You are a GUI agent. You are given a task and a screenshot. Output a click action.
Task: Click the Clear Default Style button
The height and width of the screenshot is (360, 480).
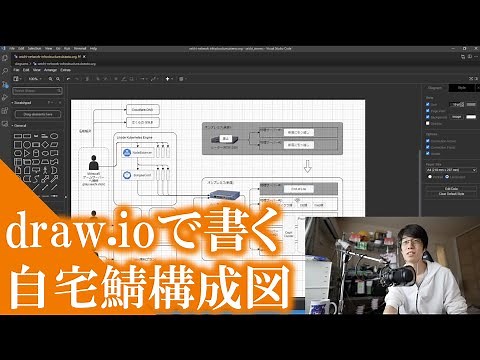pos(451,194)
